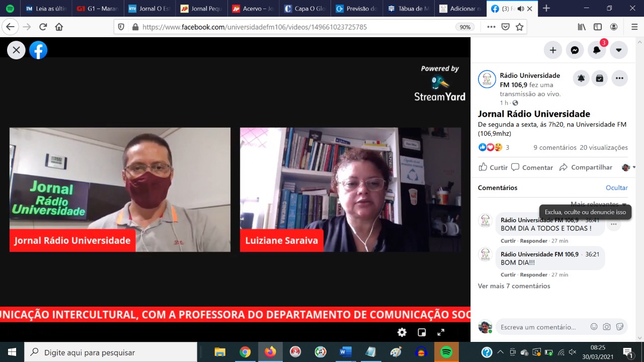Open Facebook account dropdown arrow
This screenshot has width=644, height=362.
click(619, 50)
